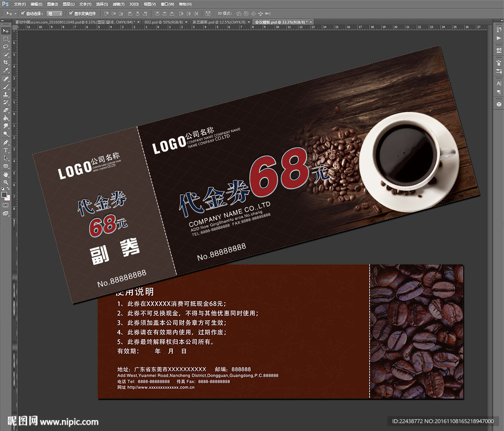Select the Brush tool

tap(5, 87)
